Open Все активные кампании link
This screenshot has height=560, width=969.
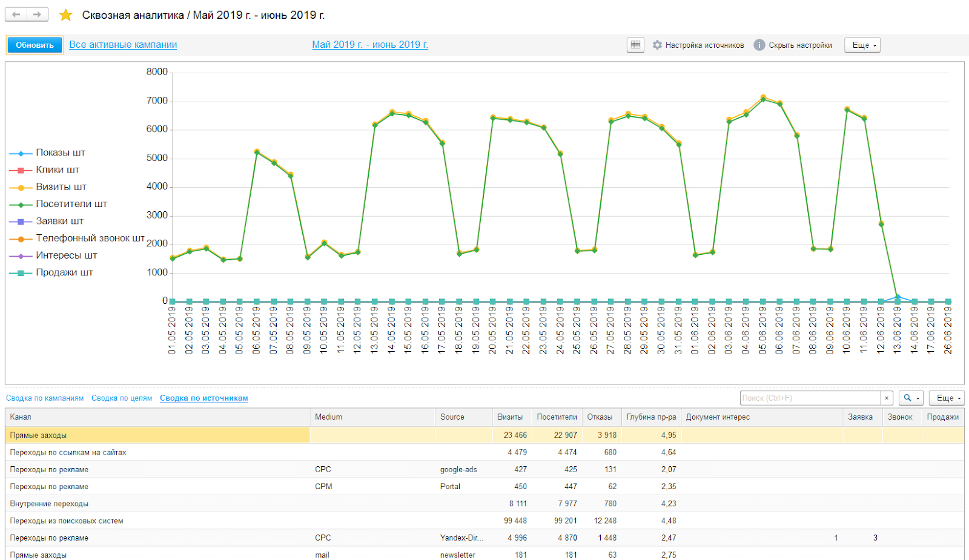click(123, 45)
